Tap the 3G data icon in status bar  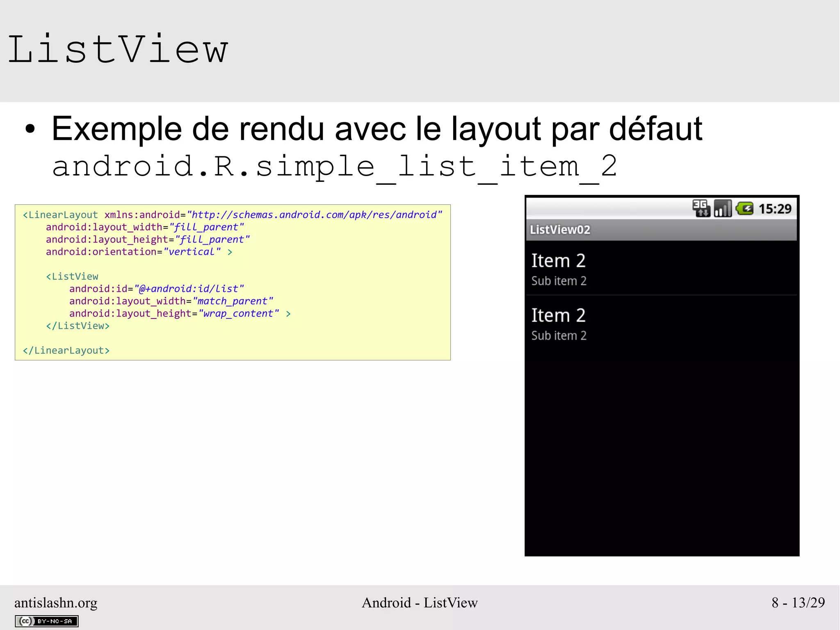(701, 208)
